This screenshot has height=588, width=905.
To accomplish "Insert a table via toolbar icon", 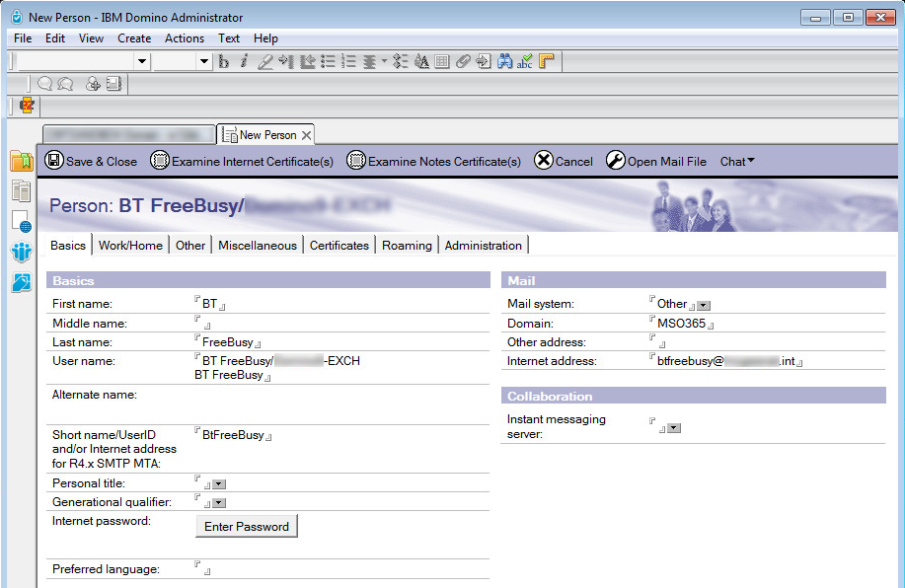I will pyautogui.click(x=442, y=61).
